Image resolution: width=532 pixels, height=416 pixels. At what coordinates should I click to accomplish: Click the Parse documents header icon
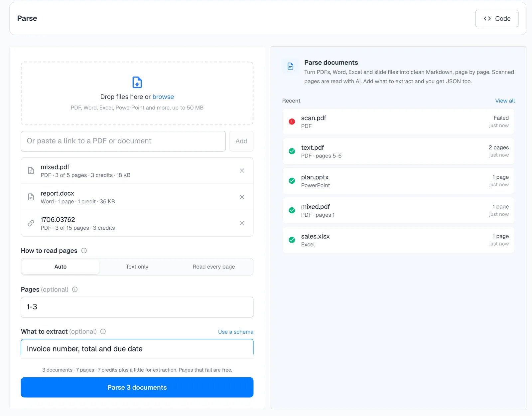tap(290, 66)
